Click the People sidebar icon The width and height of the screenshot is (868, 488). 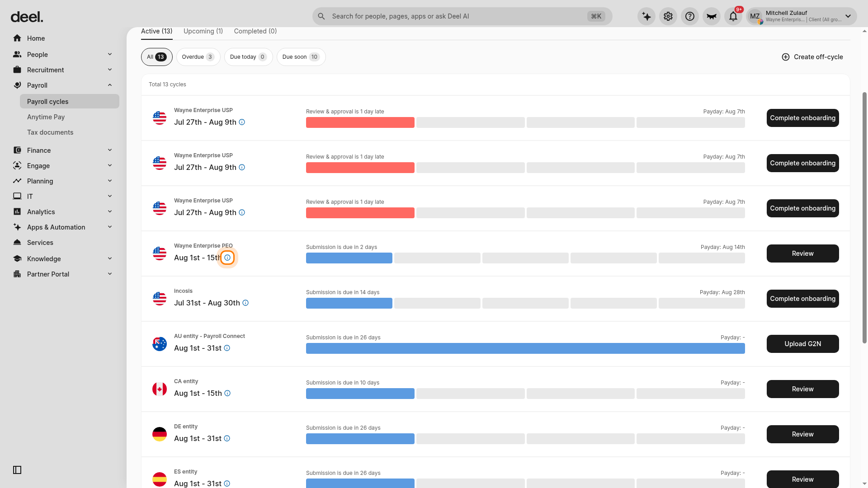[x=17, y=55]
